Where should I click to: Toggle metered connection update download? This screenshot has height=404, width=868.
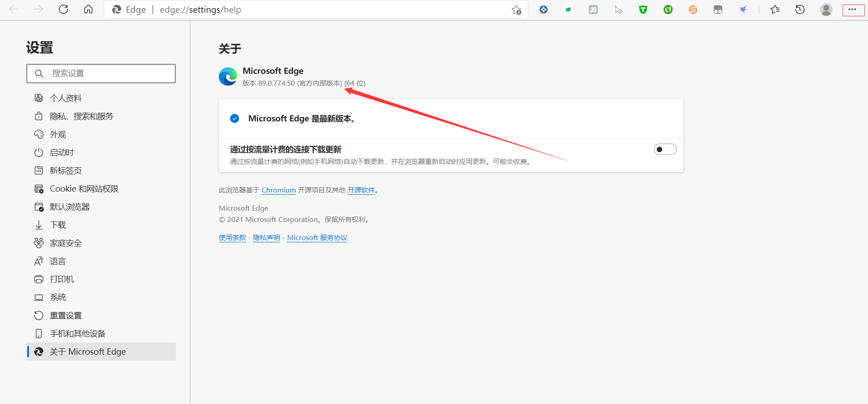tap(665, 149)
